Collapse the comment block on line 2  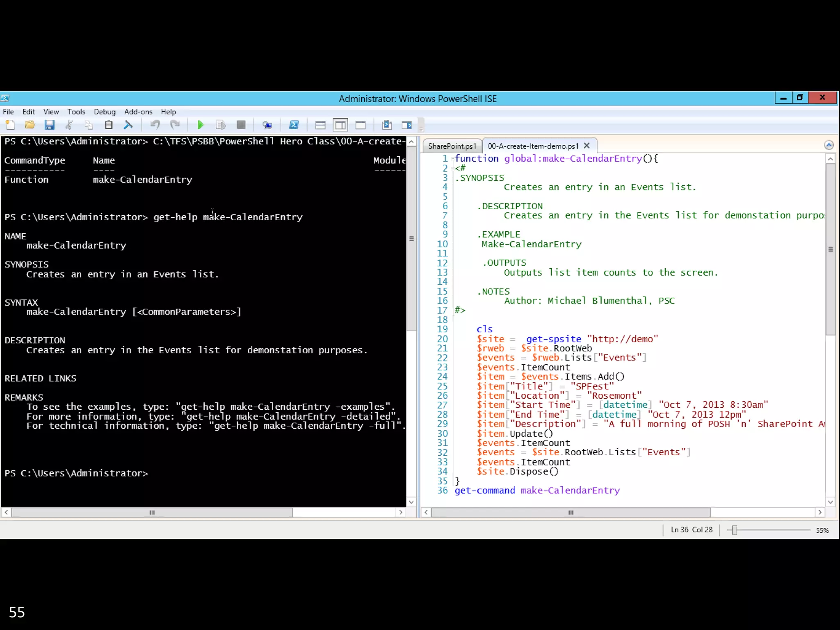pos(452,168)
